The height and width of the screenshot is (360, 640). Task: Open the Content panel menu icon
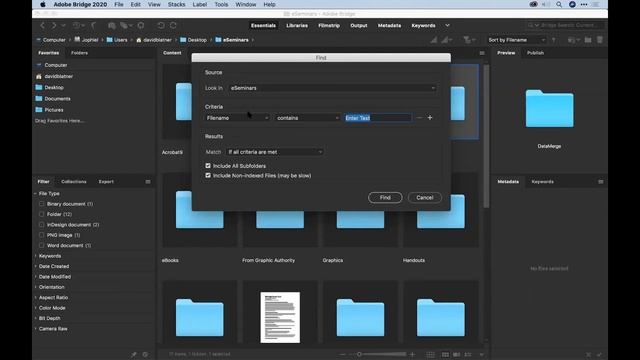tap(482, 53)
